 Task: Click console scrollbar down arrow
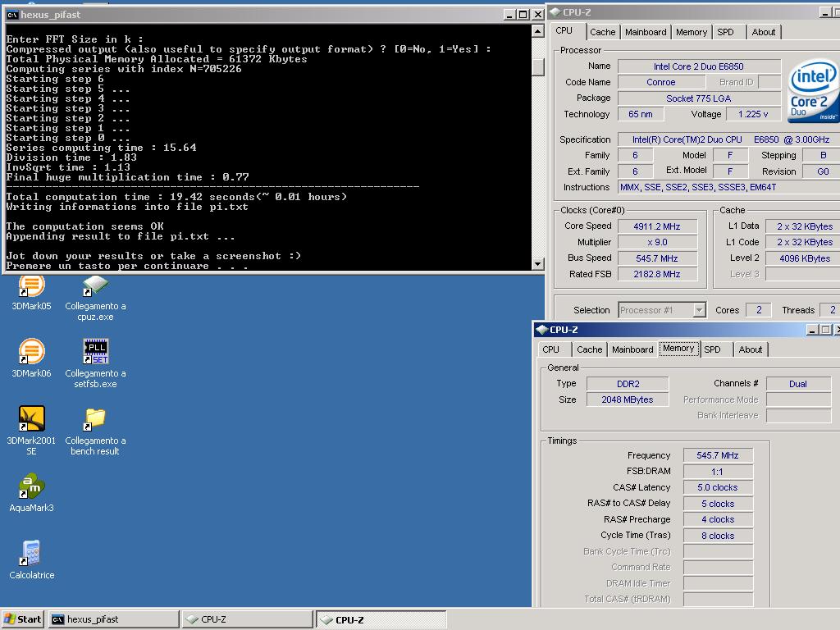(538, 263)
